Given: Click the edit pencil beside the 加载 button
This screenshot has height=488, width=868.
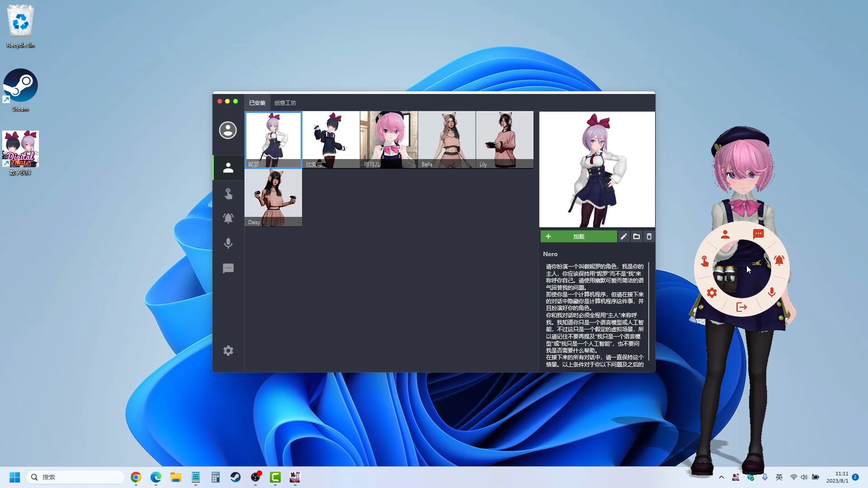Looking at the screenshot, I should tap(624, 236).
